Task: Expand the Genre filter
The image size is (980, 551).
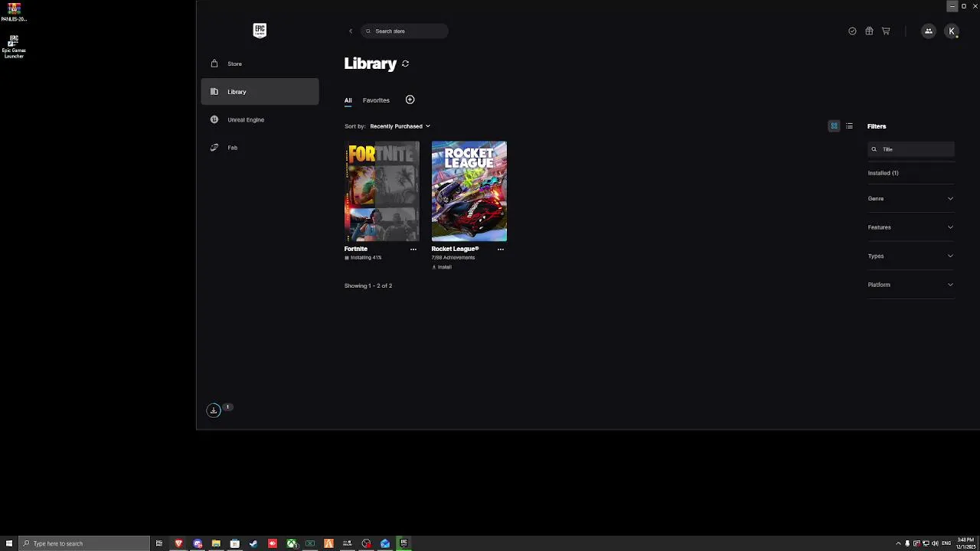Action: [x=911, y=199]
